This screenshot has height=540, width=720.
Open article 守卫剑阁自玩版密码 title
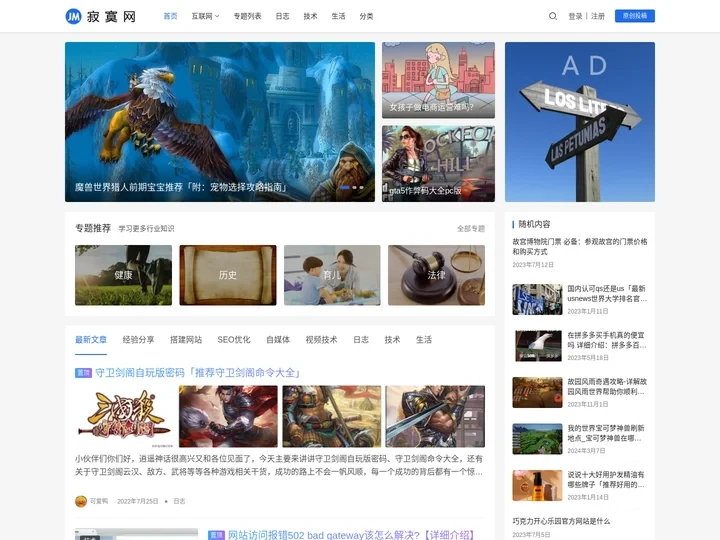(198, 372)
